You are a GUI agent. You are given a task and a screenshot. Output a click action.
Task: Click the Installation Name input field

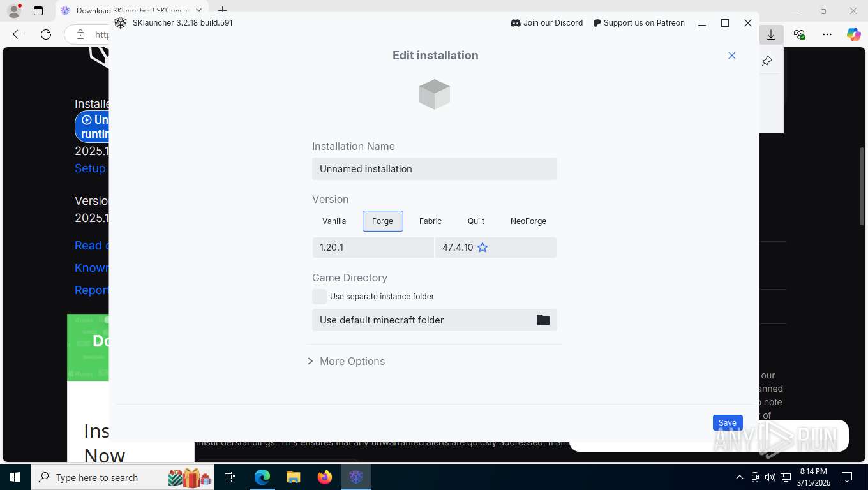tap(435, 168)
